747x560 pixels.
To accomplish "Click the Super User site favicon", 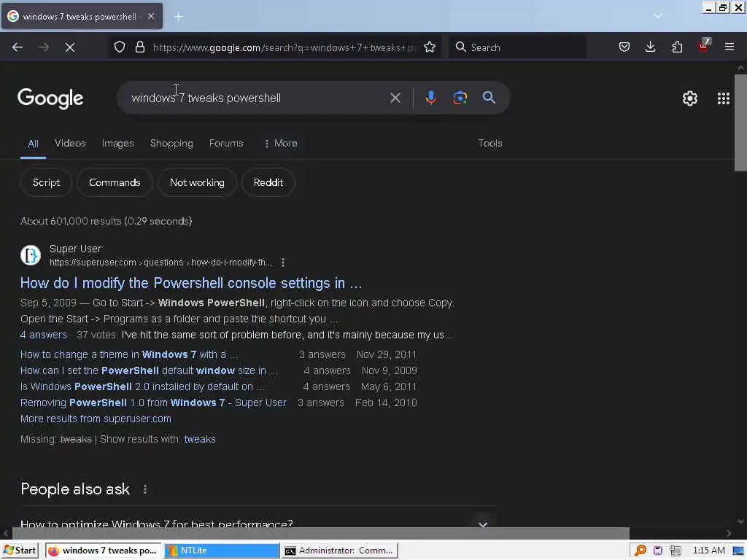I will pyautogui.click(x=31, y=254).
